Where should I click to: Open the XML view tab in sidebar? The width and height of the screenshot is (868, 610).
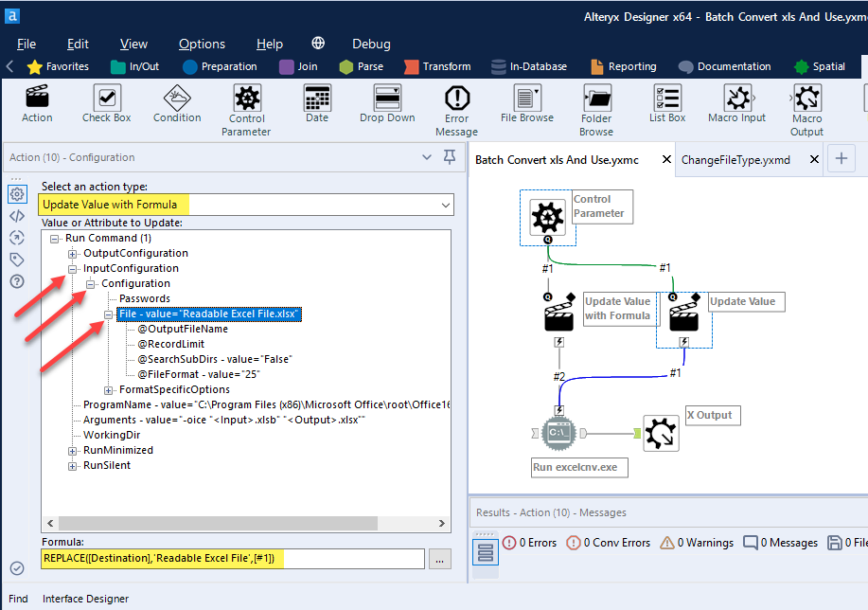[17, 216]
